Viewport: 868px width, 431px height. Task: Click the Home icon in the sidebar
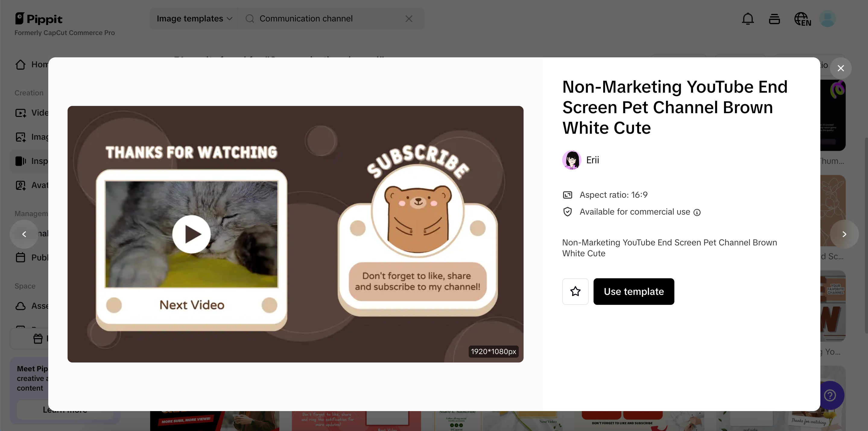coord(21,64)
